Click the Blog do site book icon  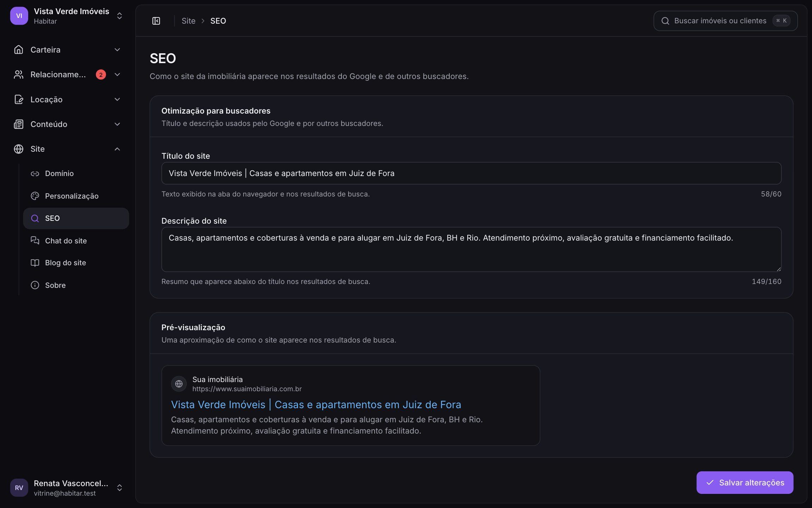point(35,263)
